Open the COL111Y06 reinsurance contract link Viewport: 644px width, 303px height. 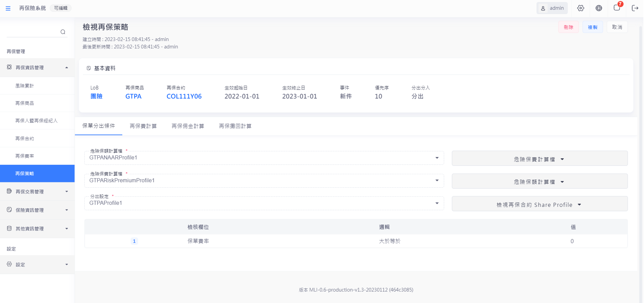pos(184,96)
